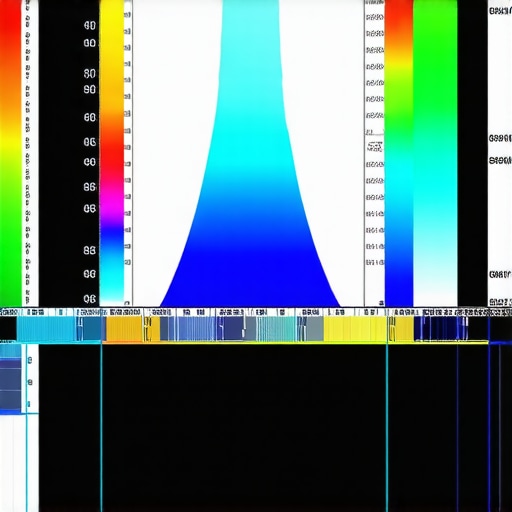The width and height of the screenshot is (512, 512).
Task: Click the yellow-to-cyan rainbow color scale bar
Action: click(112, 152)
